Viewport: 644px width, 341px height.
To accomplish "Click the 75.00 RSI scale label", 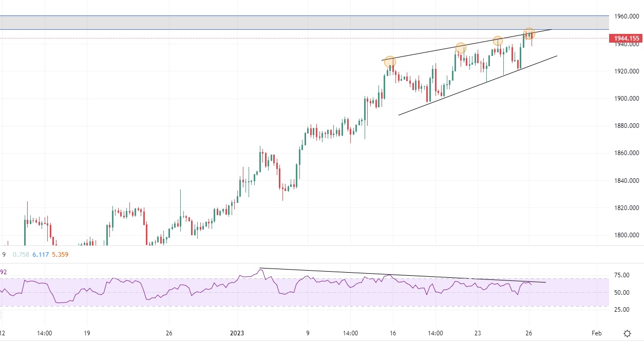I will pos(622,275).
